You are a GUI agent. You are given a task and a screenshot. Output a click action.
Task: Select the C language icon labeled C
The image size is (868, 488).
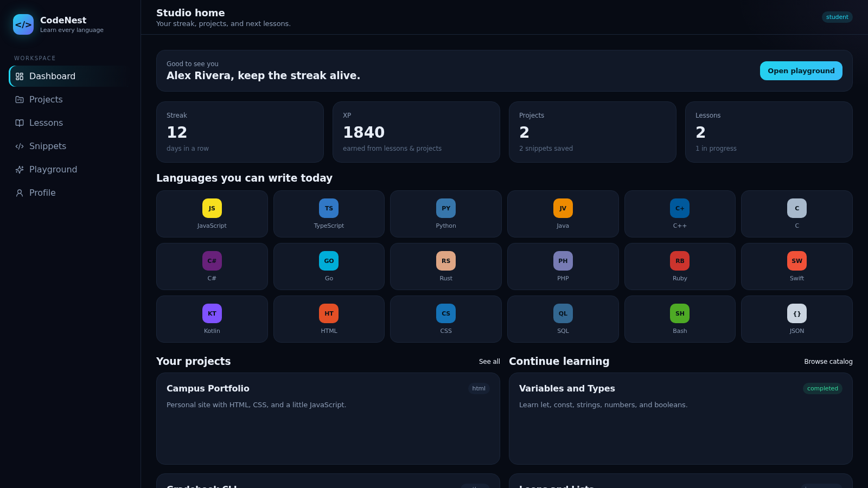pyautogui.click(x=797, y=208)
